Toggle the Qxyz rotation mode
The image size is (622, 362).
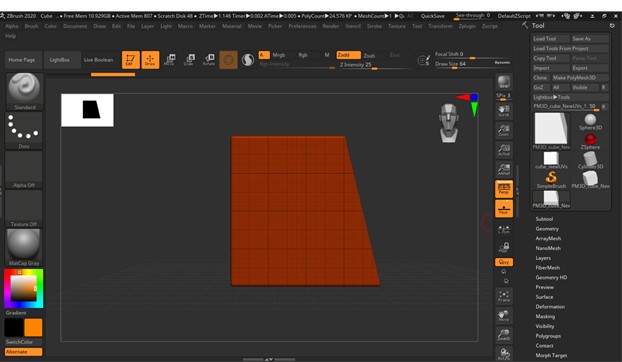click(x=504, y=262)
